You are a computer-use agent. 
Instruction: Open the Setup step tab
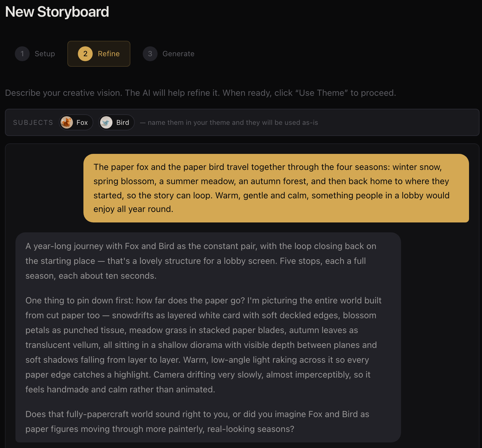tap(35, 54)
